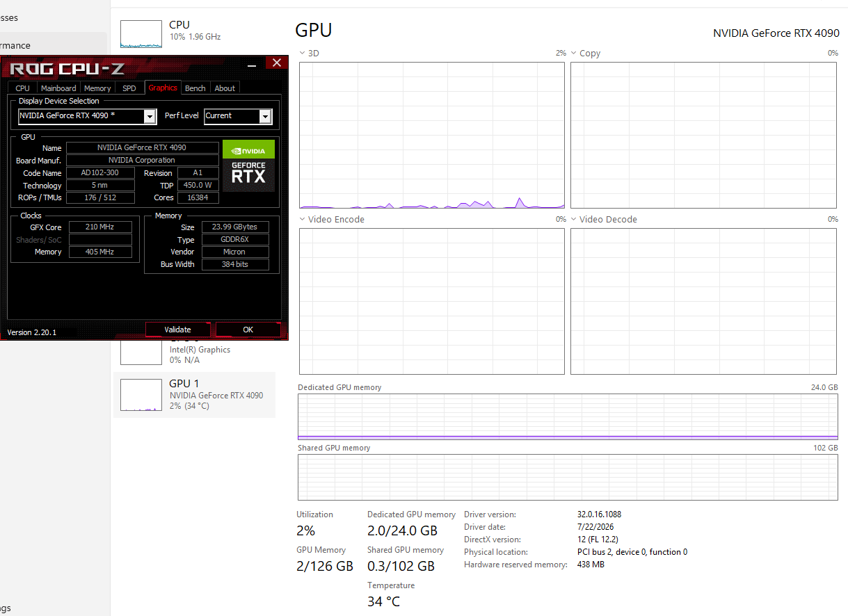Viewport: 848px width, 616px height.
Task: Click the Intel Graphics mini graph thumbnail
Action: (x=141, y=352)
